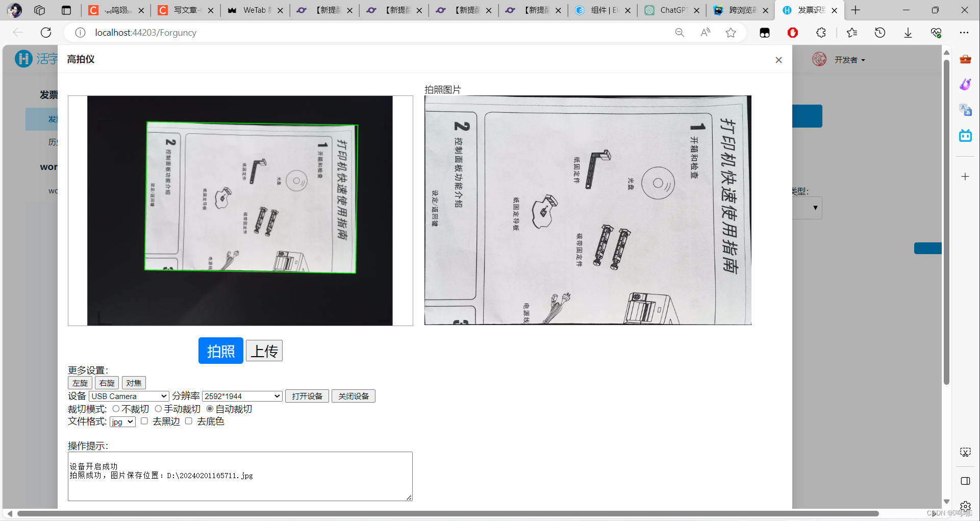Switch to the 跨浏览器 tab
The image size is (980, 521).
click(x=741, y=10)
